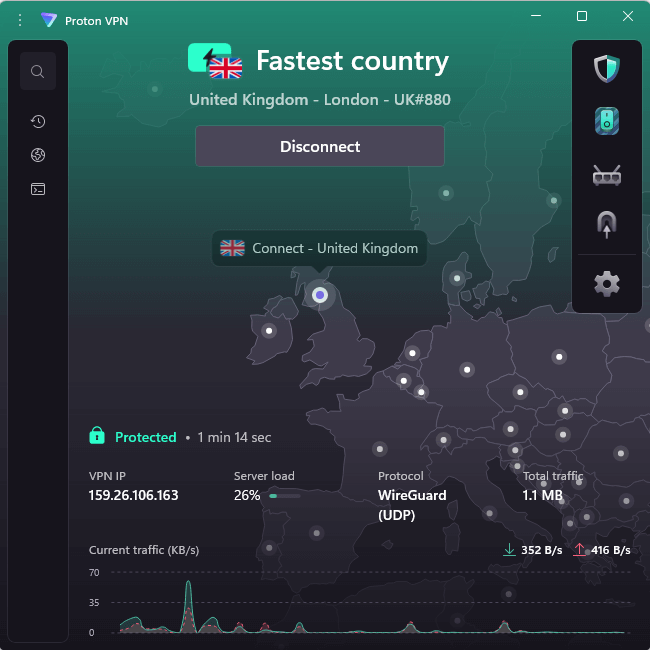The width and height of the screenshot is (650, 650).
Task: Open the Kill switch icon
Action: click(x=606, y=121)
